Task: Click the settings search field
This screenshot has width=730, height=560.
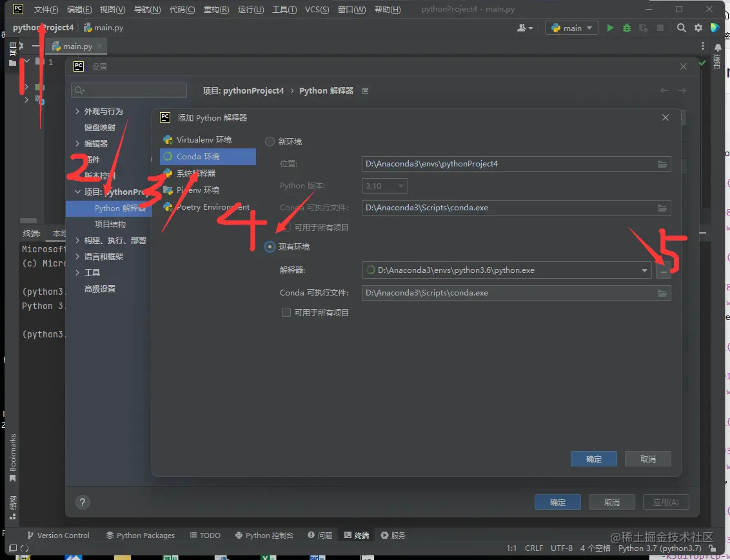Action: (129, 90)
